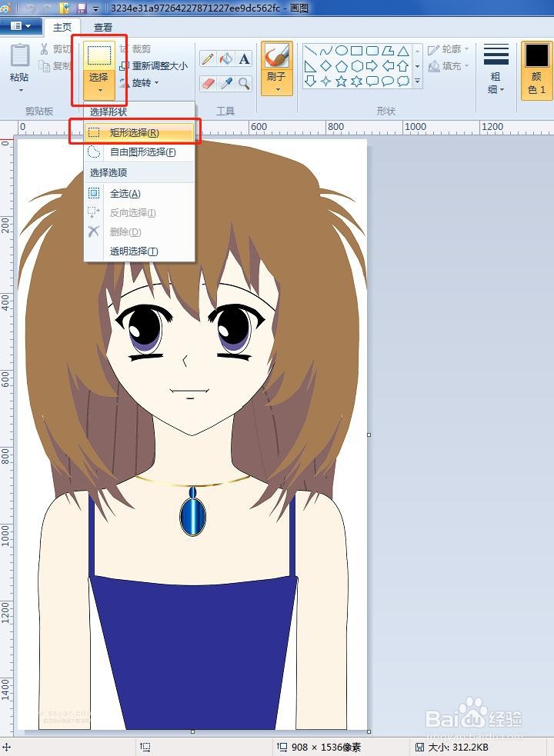Viewport: 554px width, 756px height.
Task: Choose the polygon shape
Action: point(388,50)
